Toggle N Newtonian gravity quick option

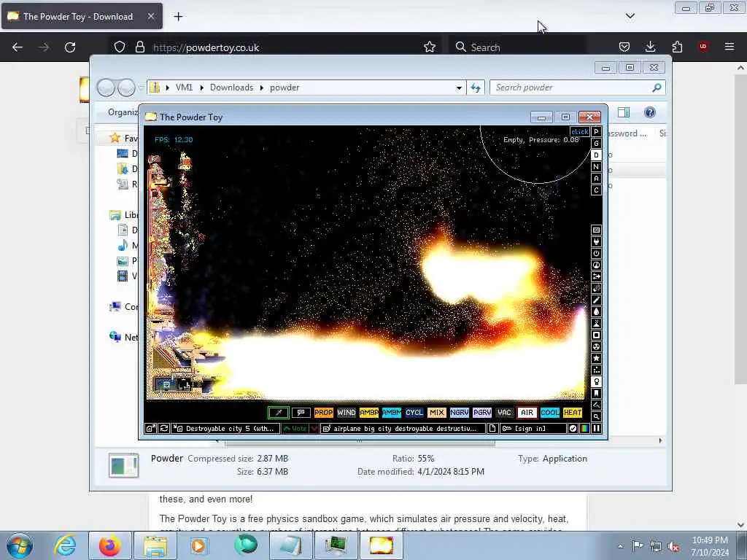596,167
